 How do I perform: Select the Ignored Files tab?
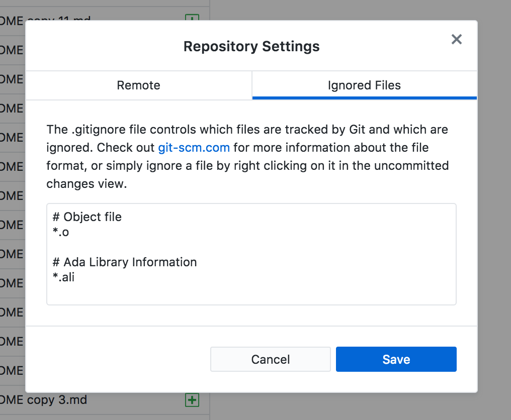[x=364, y=85]
